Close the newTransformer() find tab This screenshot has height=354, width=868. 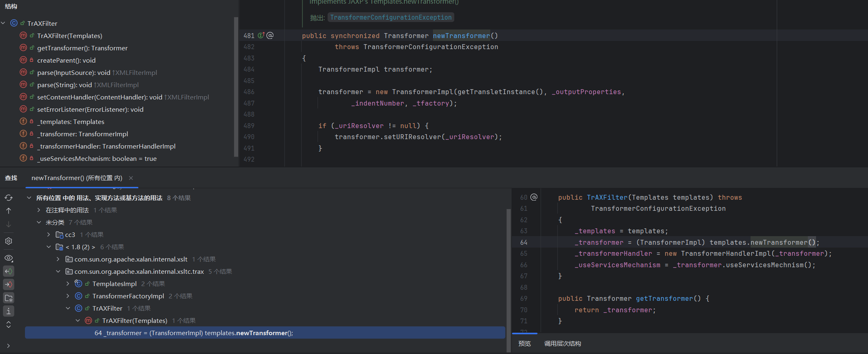[131, 178]
